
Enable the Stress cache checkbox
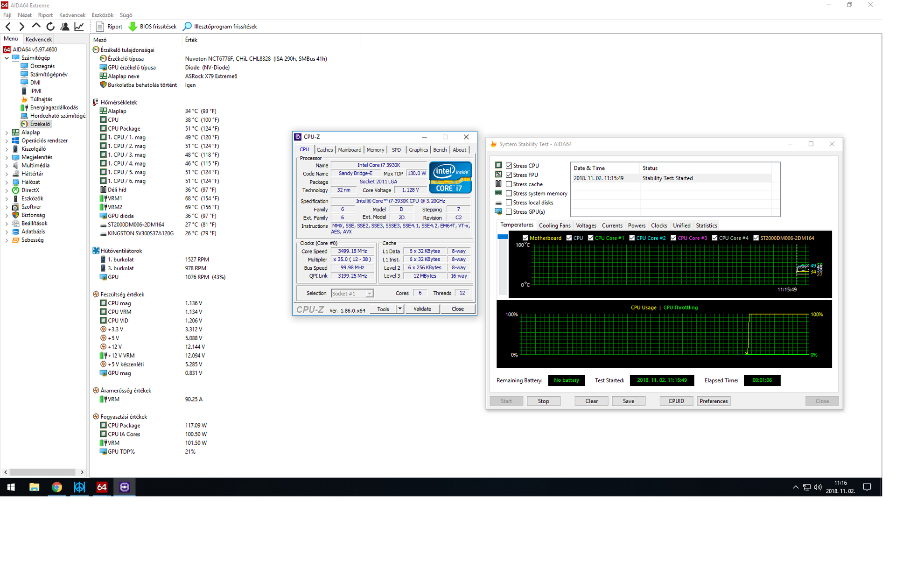click(509, 184)
